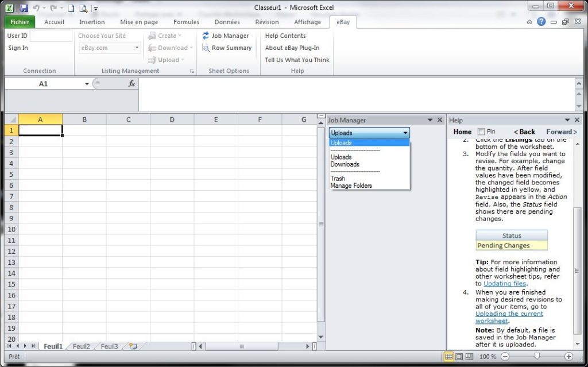Open the Feuil2 sheet tab
588x367 pixels.
(82, 346)
